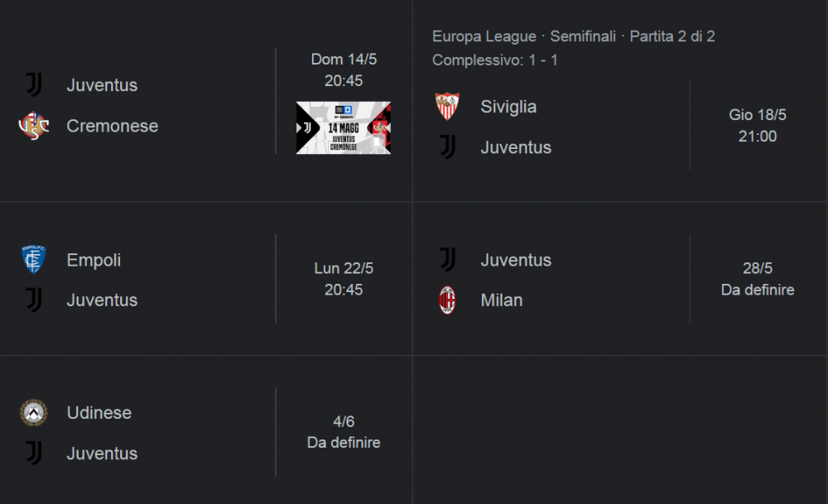This screenshot has width=828, height=504.
Task: Click the Lun 22/5 20:45 match time
Action: [344, 279]
